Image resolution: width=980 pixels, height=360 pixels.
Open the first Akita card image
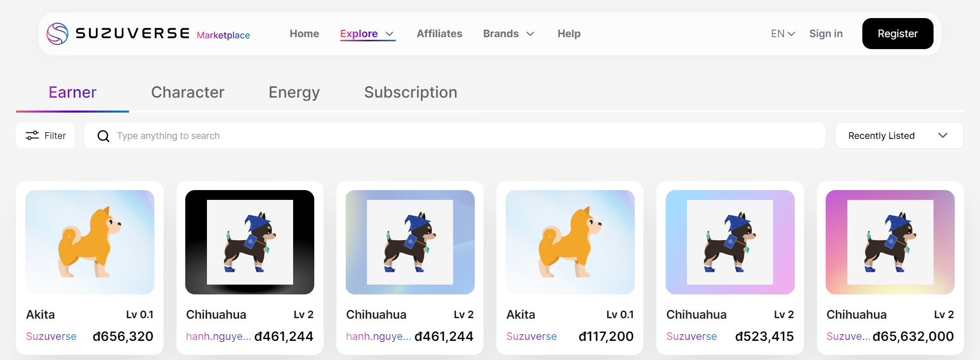90,242
